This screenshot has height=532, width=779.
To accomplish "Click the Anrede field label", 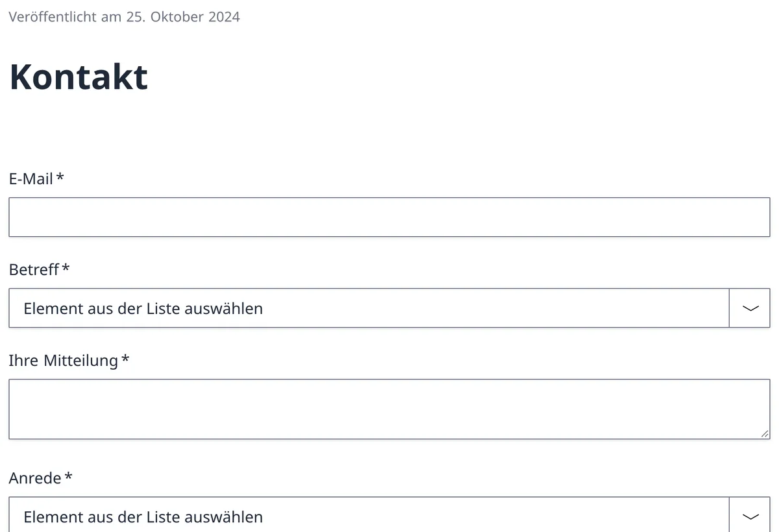I will point(35,478).
